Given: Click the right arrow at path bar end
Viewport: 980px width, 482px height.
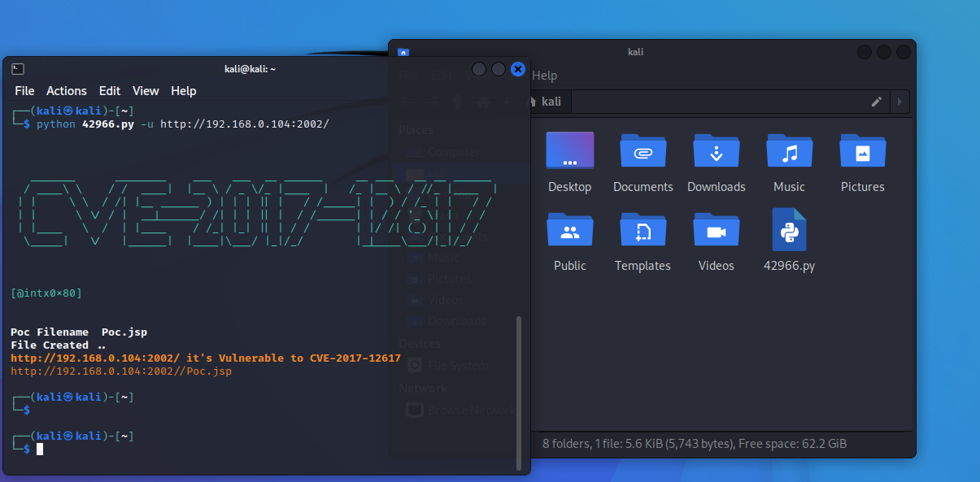Looking at the screenshot, I should [899, 102].
